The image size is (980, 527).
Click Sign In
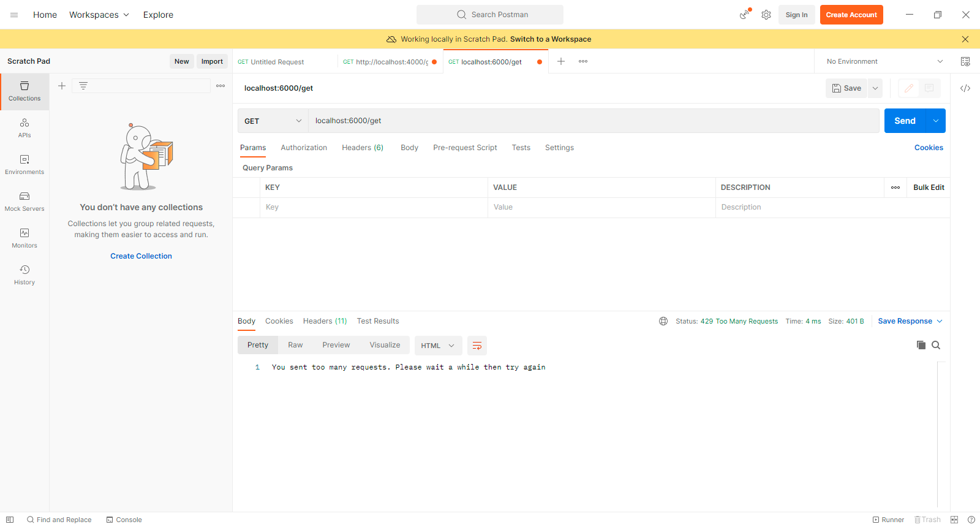tap(796, 15)
